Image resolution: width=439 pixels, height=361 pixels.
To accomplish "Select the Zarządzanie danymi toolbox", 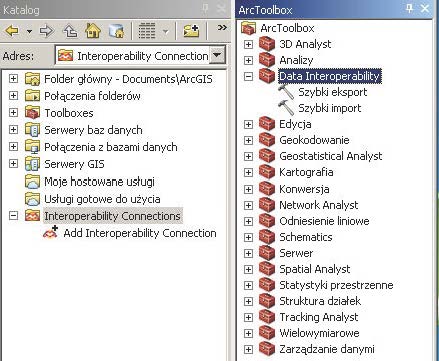I will pyautogui.click(x=327, y=349).
